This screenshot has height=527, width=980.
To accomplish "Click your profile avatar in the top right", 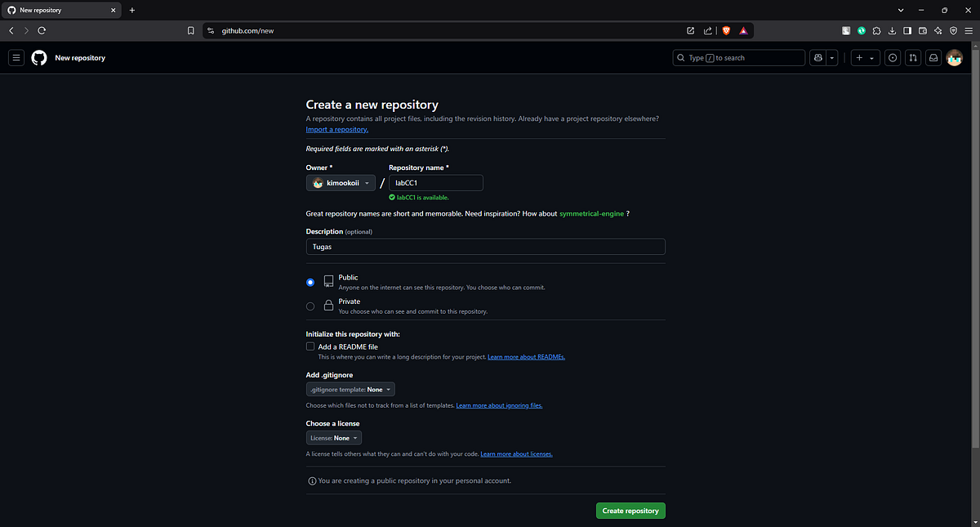I will pos(954,57).
